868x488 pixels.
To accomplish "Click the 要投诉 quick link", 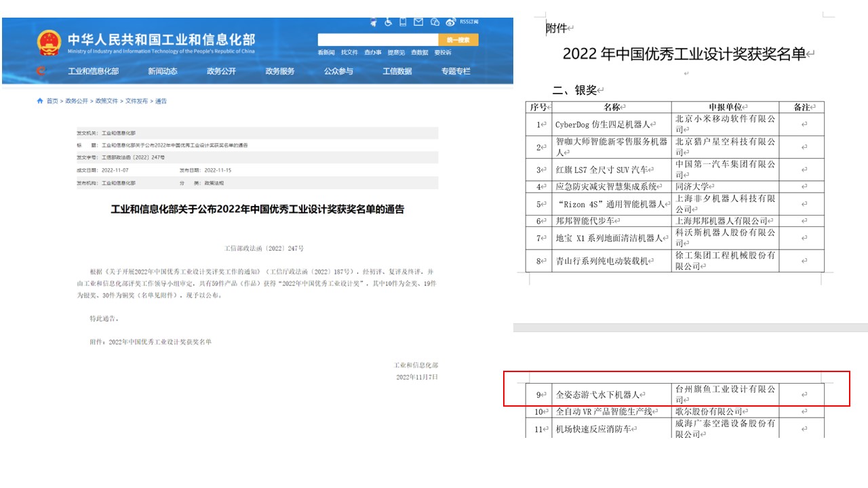I will click(443, 52).
